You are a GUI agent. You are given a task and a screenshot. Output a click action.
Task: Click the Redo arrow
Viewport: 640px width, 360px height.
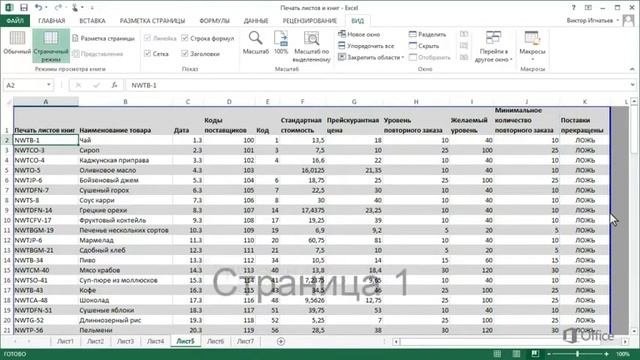pyautogui.click(x=58, y=8)
